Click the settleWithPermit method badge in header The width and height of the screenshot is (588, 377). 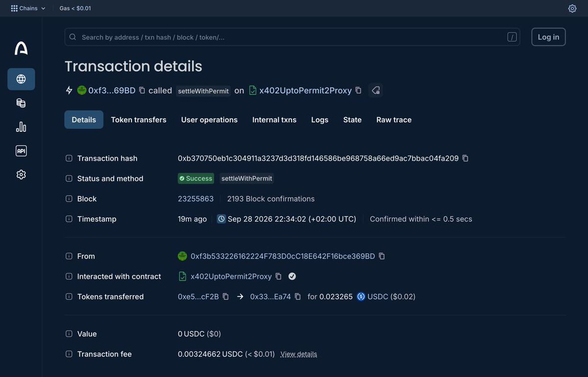[203, 91]
